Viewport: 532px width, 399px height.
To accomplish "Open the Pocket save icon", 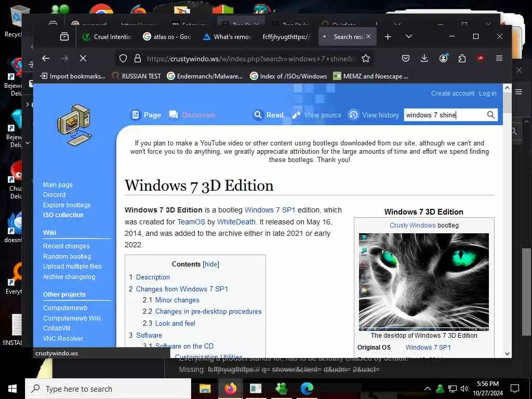I will pos(405,58).
